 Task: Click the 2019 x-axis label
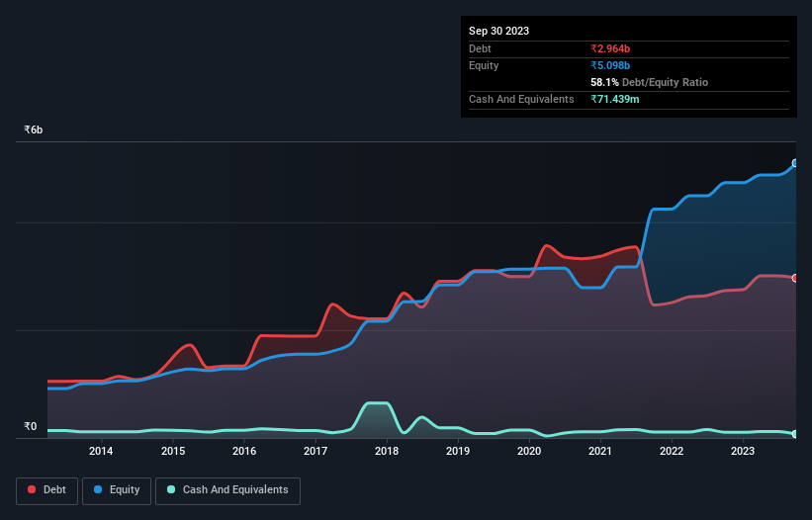(458, 451)
